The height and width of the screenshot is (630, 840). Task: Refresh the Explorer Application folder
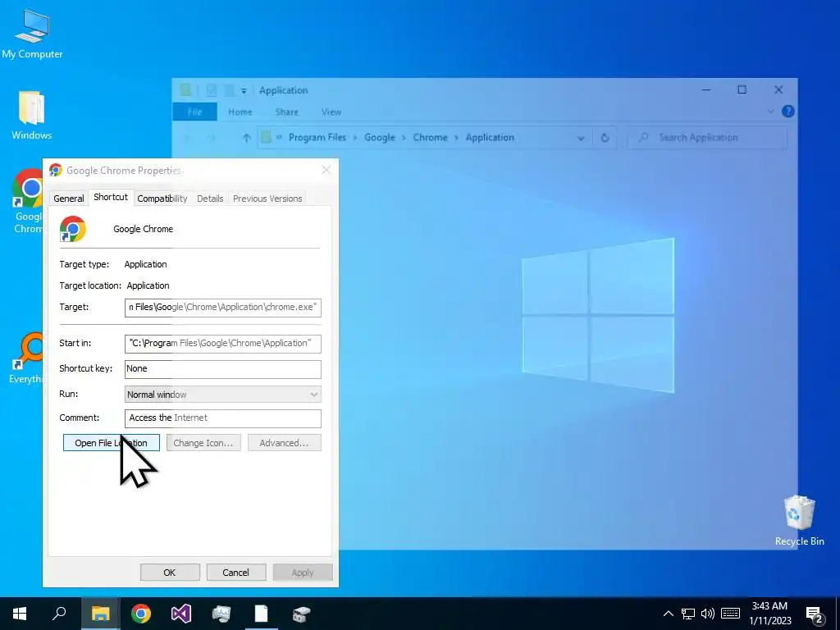(x=605, y=138)
